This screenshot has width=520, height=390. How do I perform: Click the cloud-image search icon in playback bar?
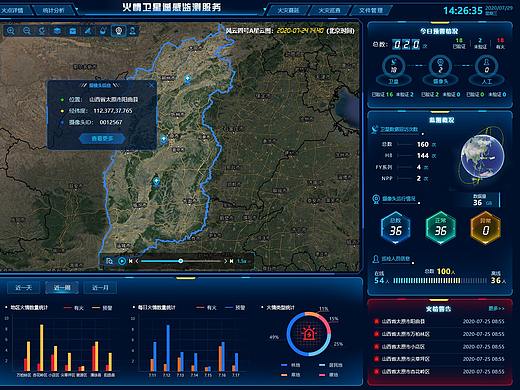click(x=109, y=261)
